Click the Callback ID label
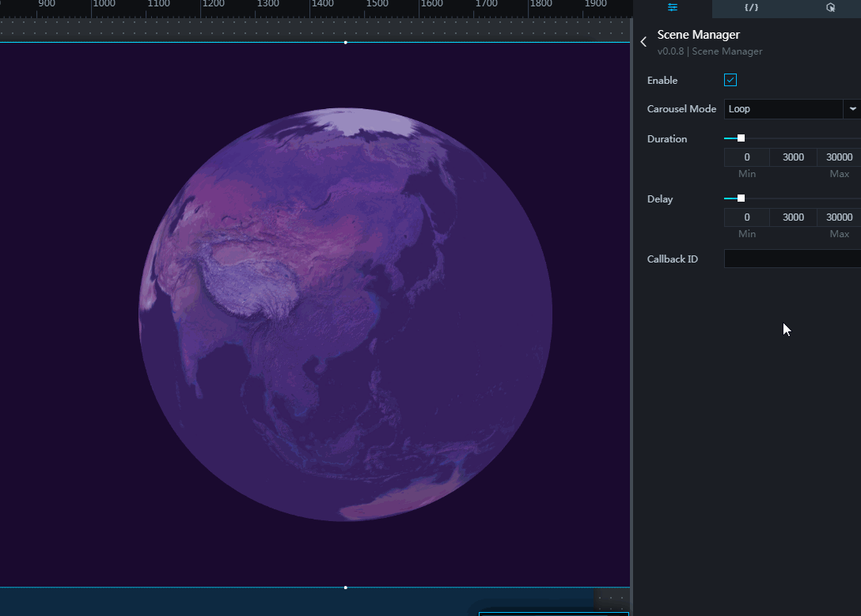 tap(672, 259)
